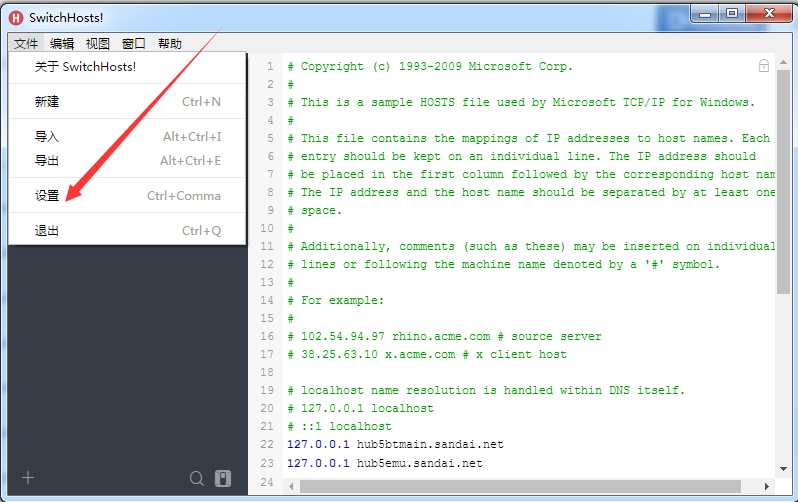798x502 pixels.
Task: Click the hub5emu.sandai.net entry
Action: pyautogui.click(x=419, y=463)
